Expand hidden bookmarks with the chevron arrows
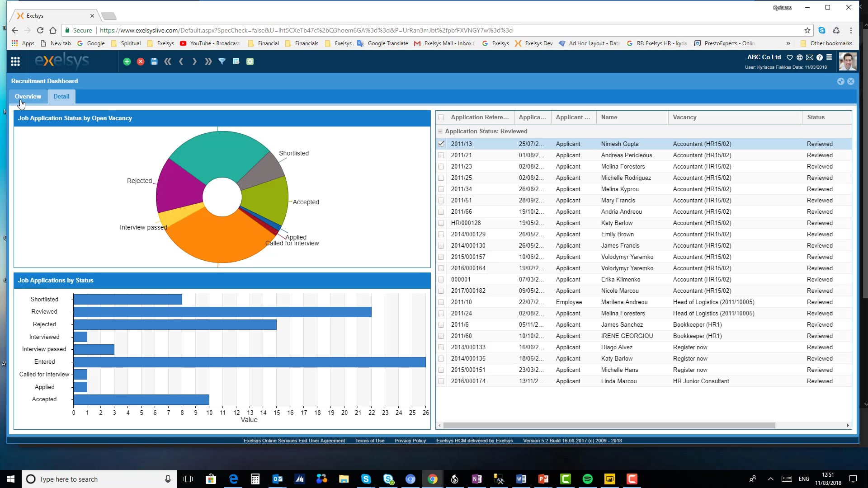 pos(788,43)
